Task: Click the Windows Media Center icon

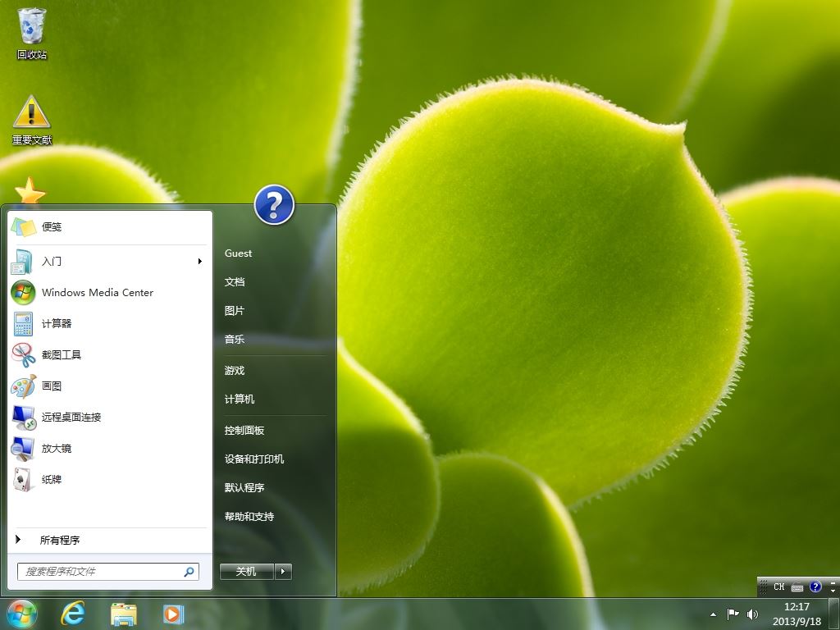Action: (x=23, y=293)
